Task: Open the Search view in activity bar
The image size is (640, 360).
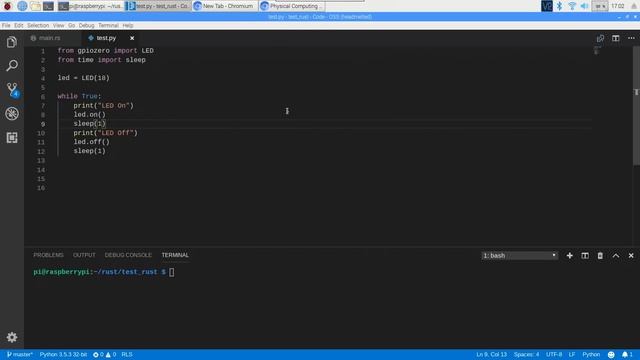Action: pyautogui.click(x=12, y=65)
